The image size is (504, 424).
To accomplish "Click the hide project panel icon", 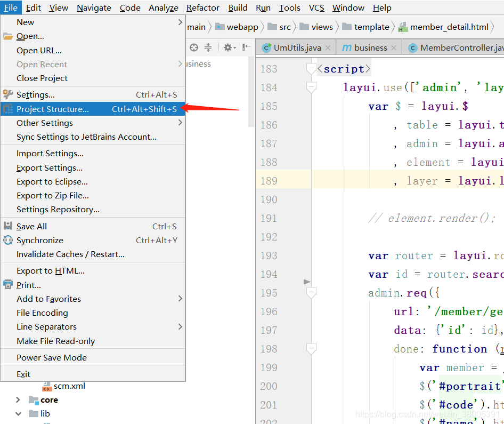I will (246, 47).
